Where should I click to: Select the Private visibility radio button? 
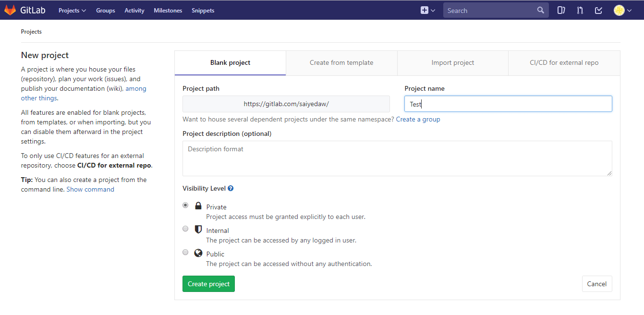tap(185, 205)
